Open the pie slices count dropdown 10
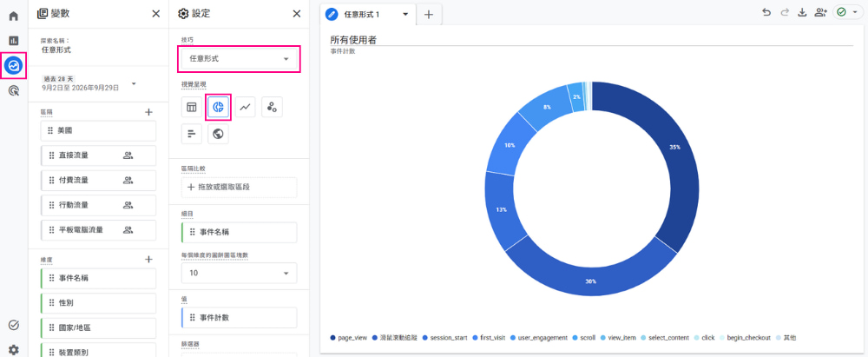This screenshot has width=868, height=357. tap(240, 273)
